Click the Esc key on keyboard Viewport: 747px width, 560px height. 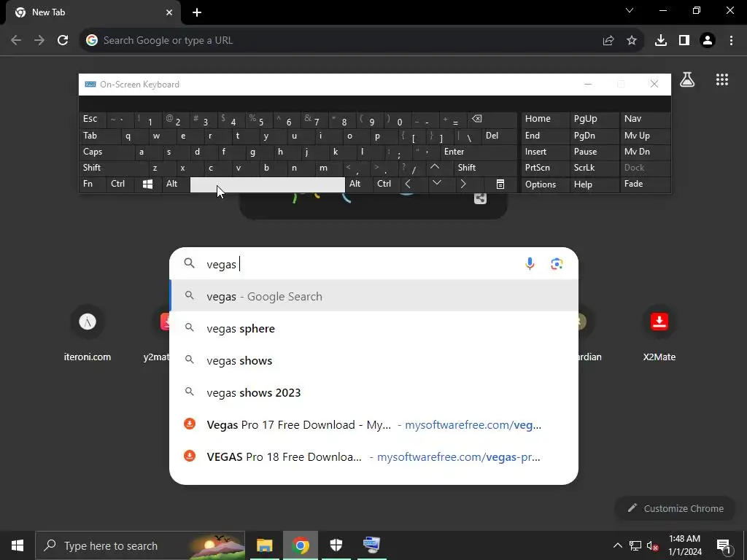(x=93, y=119)
